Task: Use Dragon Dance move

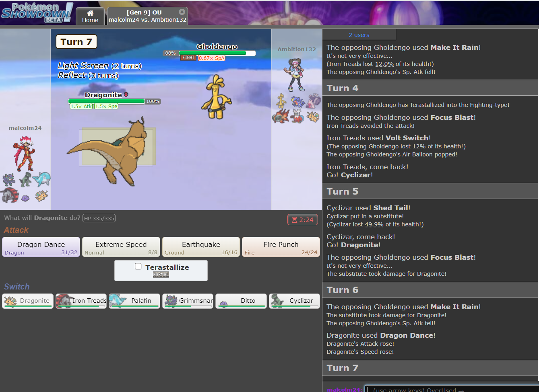Action: (41, 247)
